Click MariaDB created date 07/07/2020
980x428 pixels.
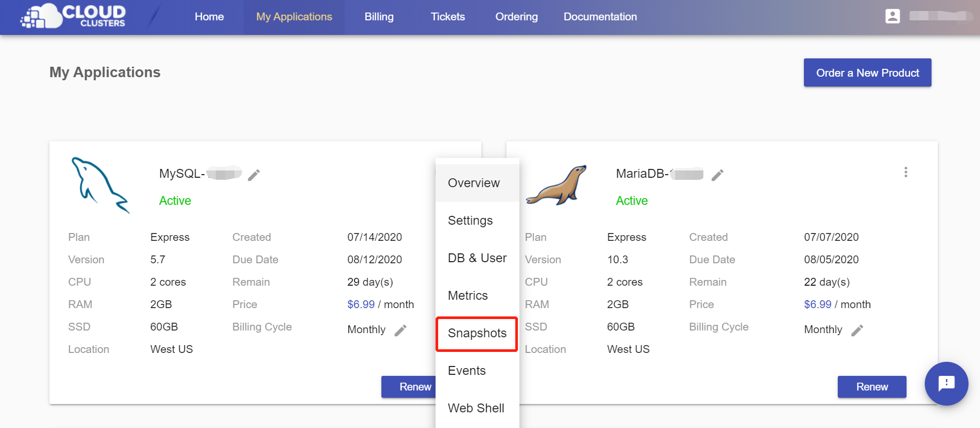click(832, 237)
